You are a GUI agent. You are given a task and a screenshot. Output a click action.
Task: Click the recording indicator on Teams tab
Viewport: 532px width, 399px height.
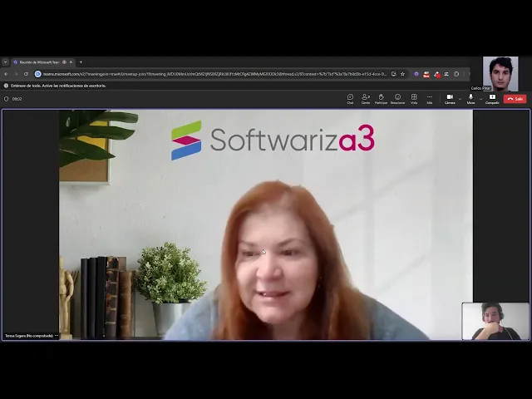pyautogui.click(x=64, y=62)
